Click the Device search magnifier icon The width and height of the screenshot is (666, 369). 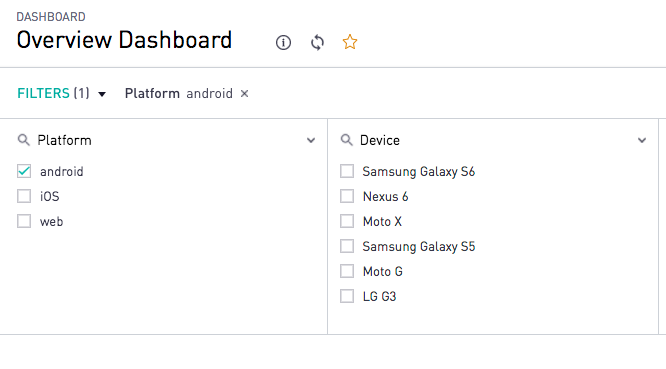click(x=347, y=140)
